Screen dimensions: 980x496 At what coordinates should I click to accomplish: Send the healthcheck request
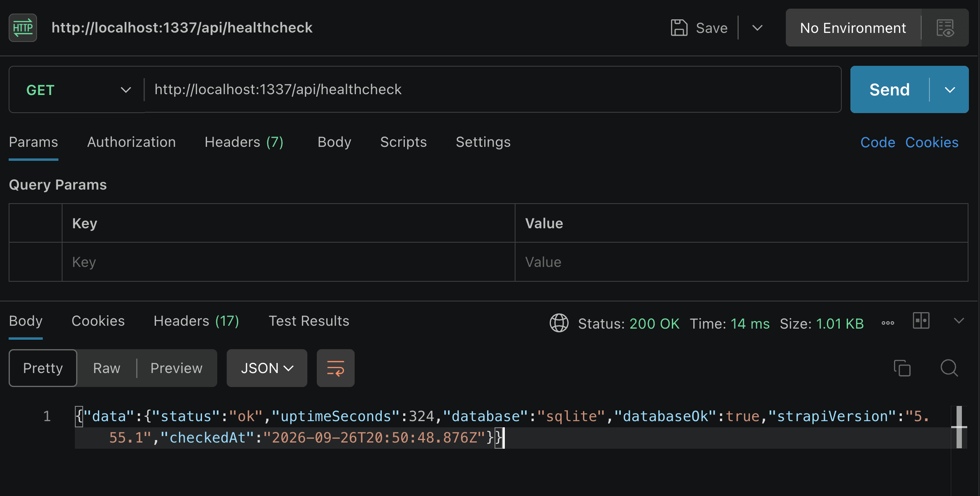889,90
